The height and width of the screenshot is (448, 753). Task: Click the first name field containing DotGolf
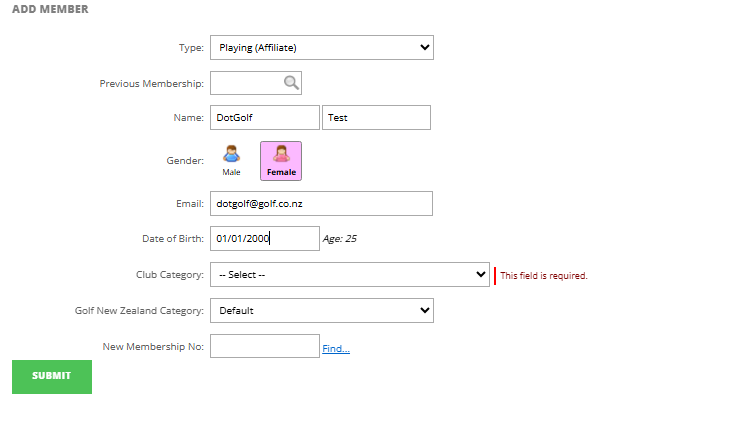(264, 118)
